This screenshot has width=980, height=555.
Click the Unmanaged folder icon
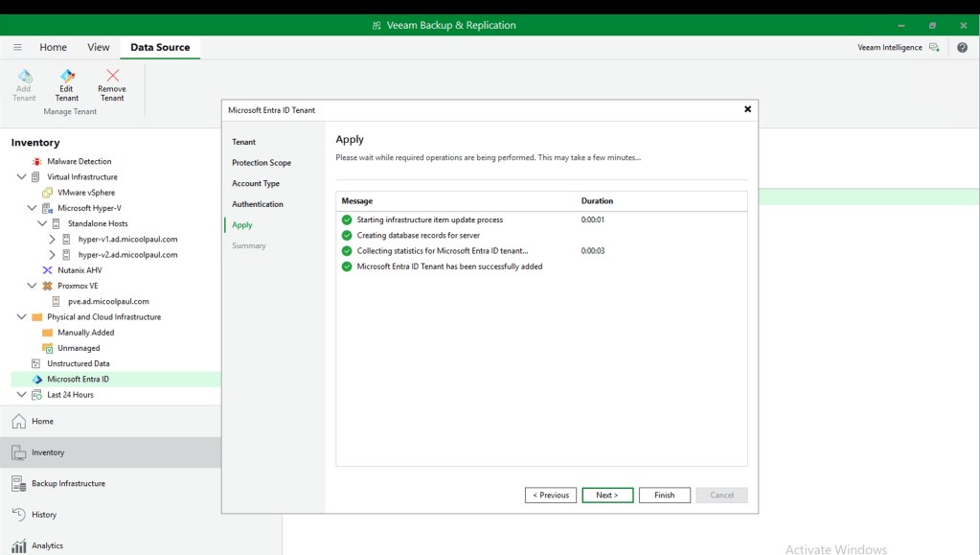[47, 349]
